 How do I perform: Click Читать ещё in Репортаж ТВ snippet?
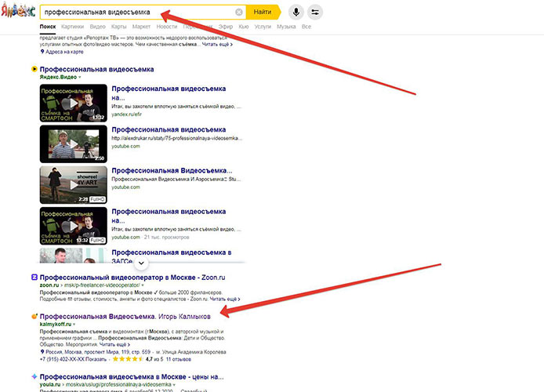point(217,45)
